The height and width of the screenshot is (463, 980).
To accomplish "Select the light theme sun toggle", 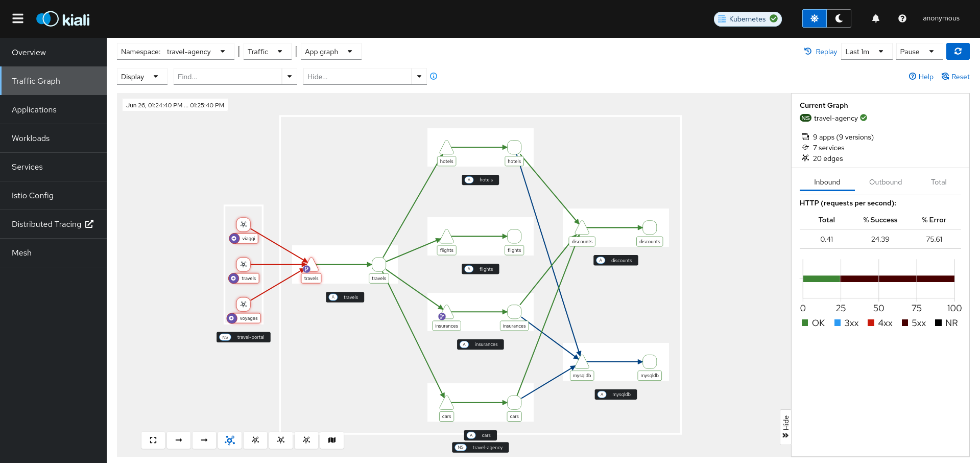I will coord(814,18).
